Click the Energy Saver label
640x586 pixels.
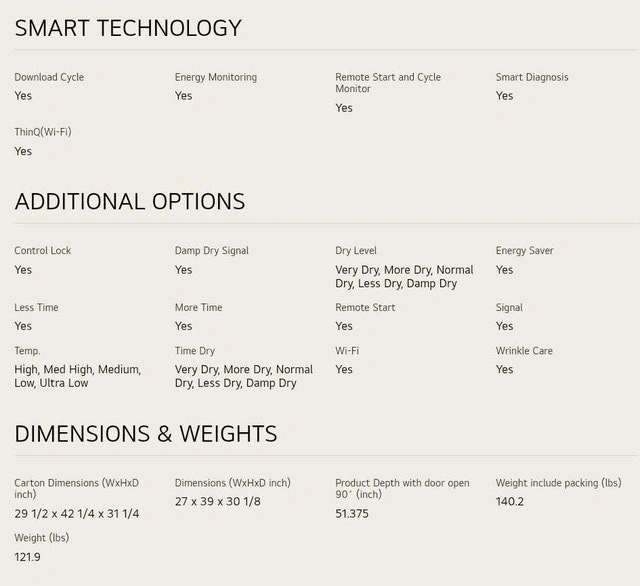click(524, 251)
